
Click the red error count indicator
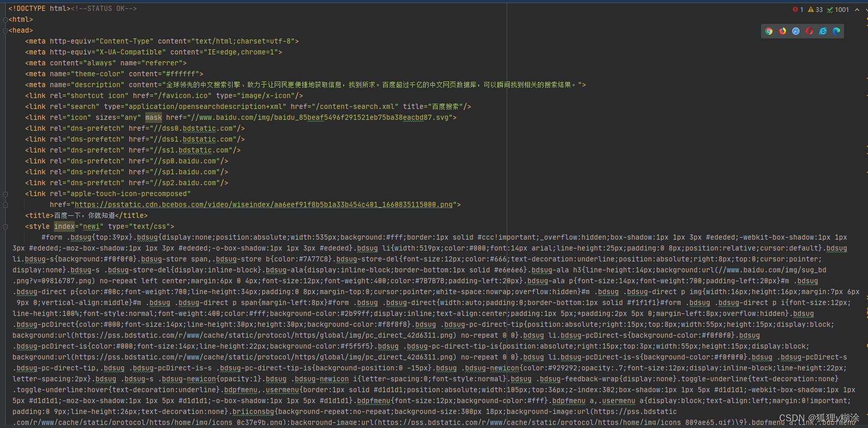pyautogui.click(x=798, y=9)
